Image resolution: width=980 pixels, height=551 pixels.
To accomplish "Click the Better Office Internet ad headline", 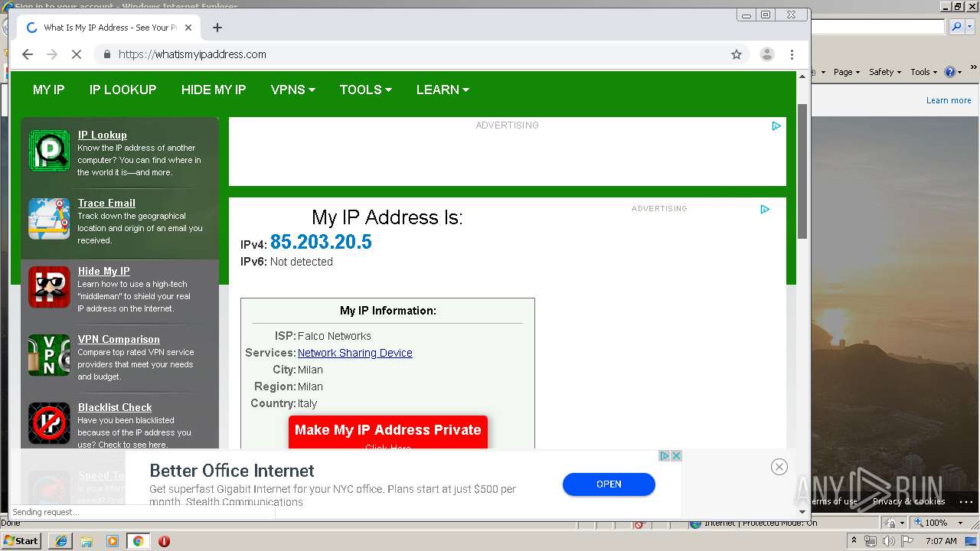I will (232, 471).
